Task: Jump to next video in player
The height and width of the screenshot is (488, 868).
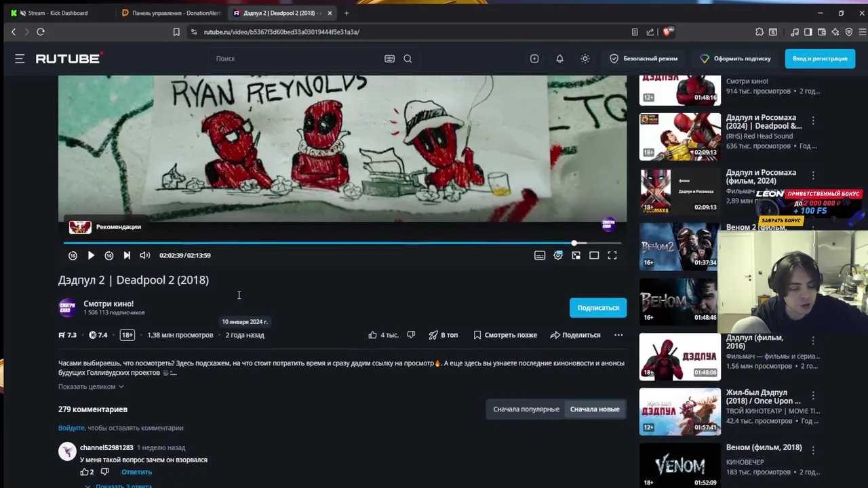Action: 127,256
